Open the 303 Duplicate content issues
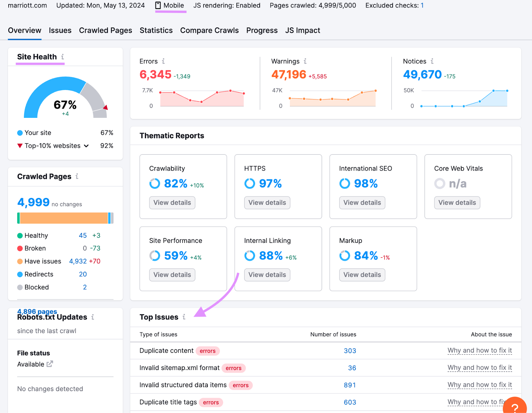The image size is (532, 413). [x=350, y=351]
